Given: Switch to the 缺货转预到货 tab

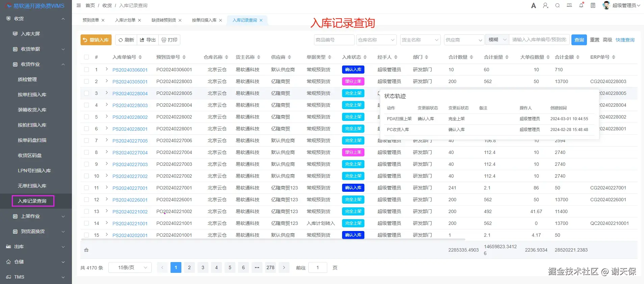Looking at the screenshot, I should click(164, 20).
